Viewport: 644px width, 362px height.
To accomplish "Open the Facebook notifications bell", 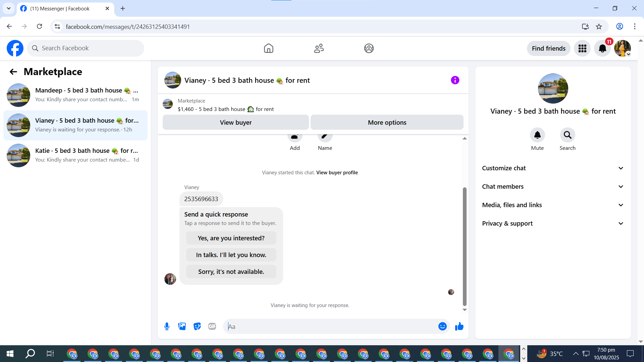I will point(602,48).
